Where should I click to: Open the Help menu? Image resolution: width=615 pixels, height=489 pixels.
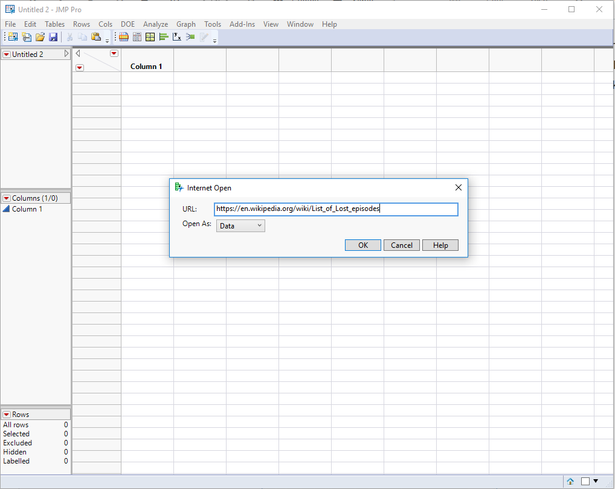point(329,24)
